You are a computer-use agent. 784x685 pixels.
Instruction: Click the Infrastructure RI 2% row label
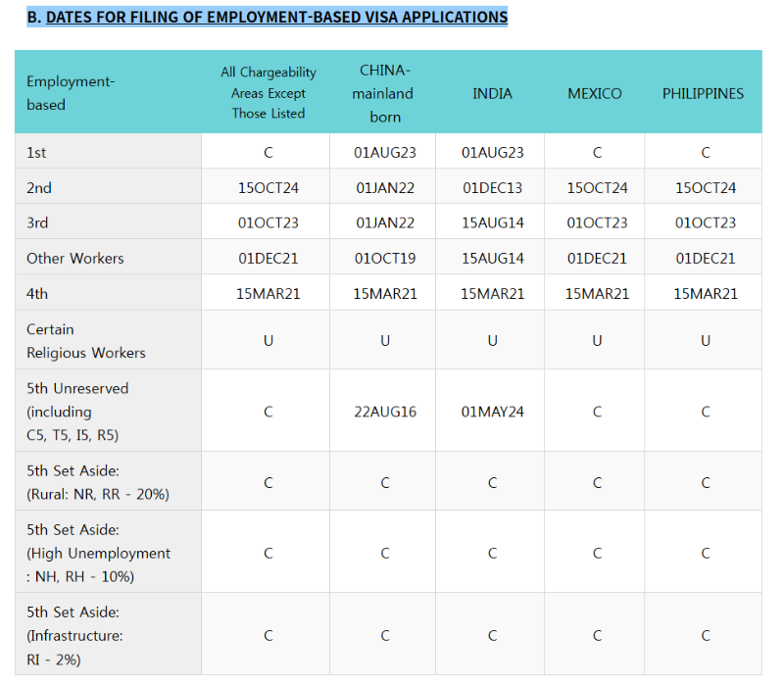pos(75,635)
